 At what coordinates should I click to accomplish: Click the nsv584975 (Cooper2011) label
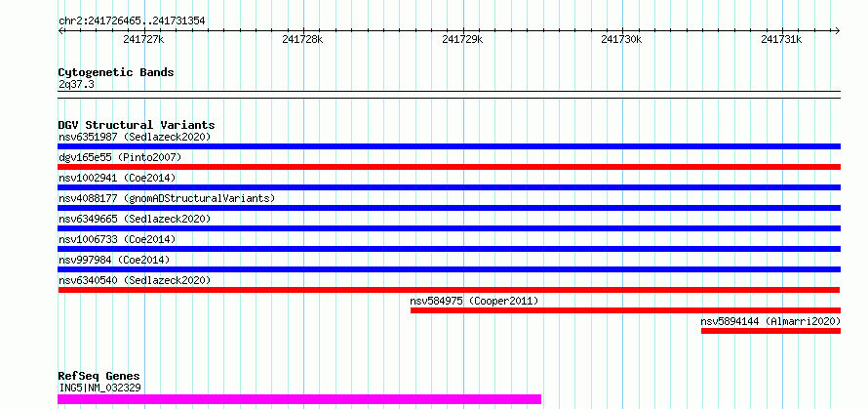474,301
